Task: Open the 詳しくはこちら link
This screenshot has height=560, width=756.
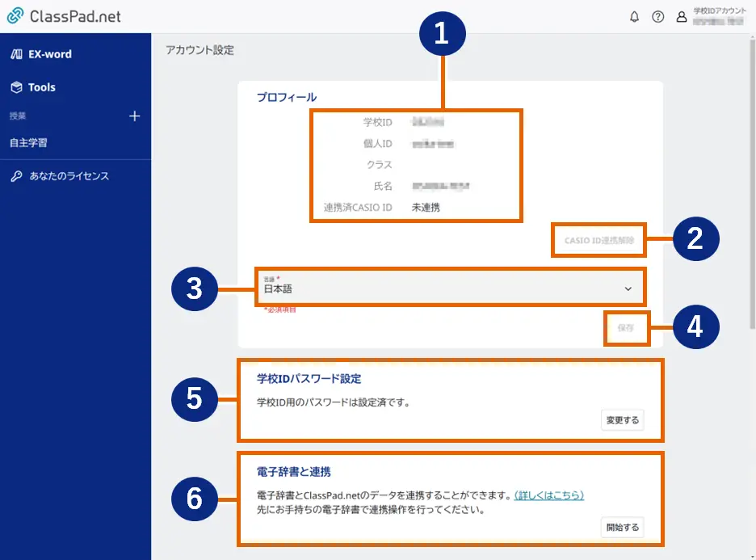Action: 550,495
